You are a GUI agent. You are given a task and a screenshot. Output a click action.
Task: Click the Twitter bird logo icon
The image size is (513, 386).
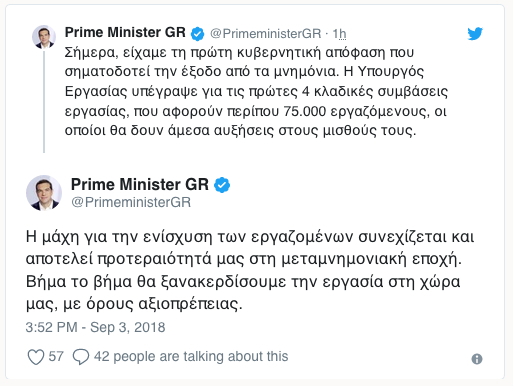[x=475, y=34]
